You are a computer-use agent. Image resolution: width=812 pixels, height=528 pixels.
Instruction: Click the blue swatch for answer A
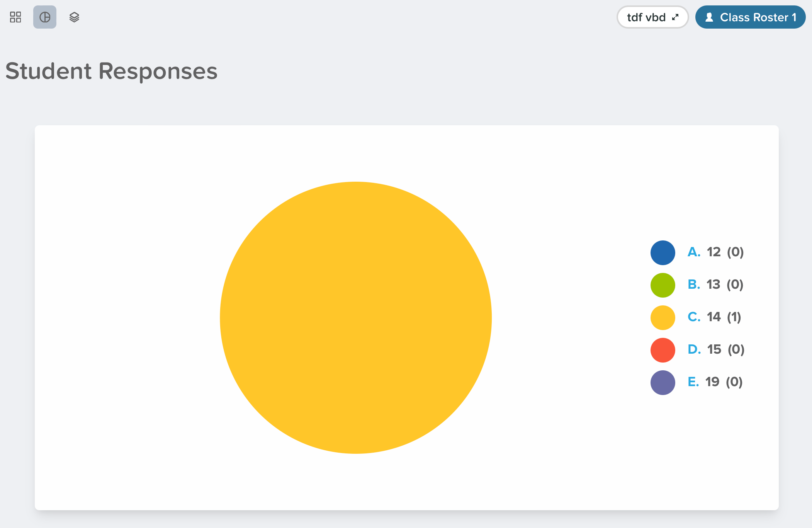tap(663, 253)
